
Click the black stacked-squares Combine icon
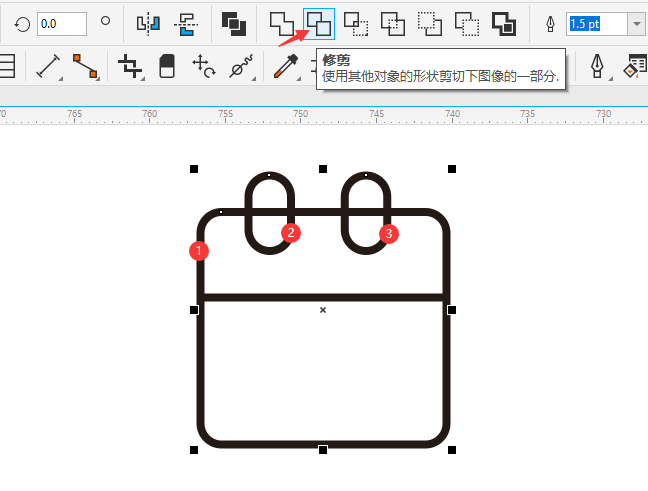(x=233, y=24)
